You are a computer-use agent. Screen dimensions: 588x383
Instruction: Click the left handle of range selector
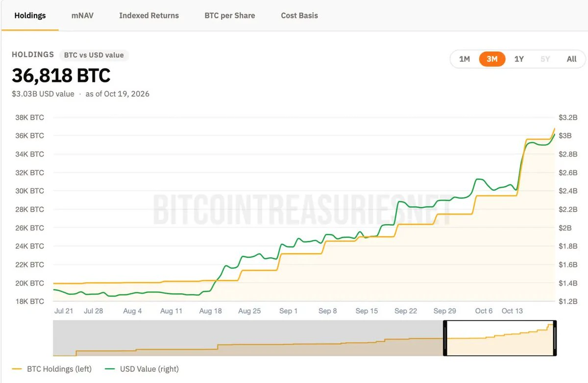(445, 338)
